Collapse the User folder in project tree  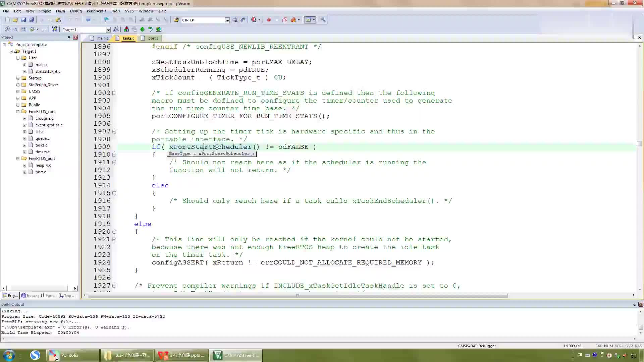18,58
